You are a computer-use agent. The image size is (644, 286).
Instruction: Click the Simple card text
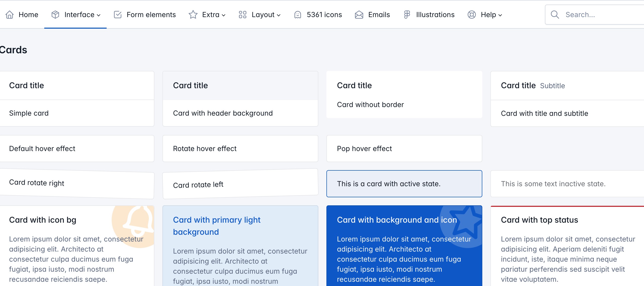[29, 113]
